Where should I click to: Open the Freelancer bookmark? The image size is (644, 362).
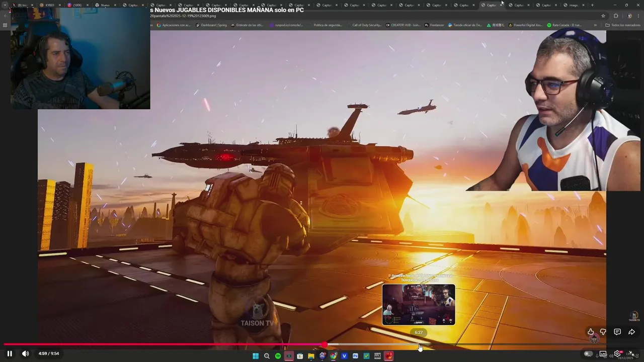(x=435, y=25)
